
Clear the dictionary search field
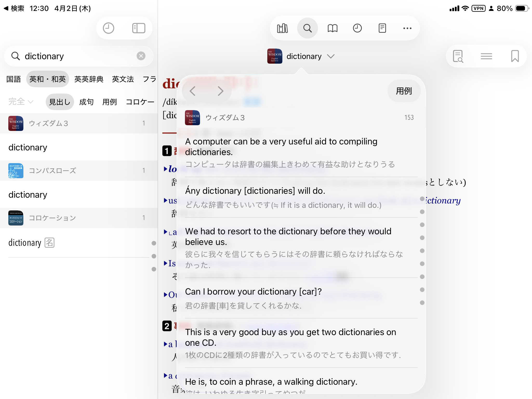(141, 56)
